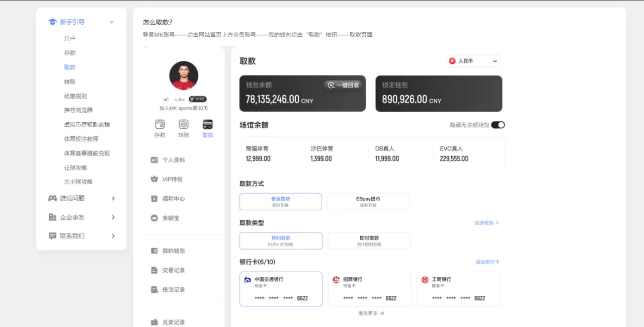Click the gamepad icon beside 游戏问题
The height and width of the screenshot is (327, 644).
tap(52, 198)
